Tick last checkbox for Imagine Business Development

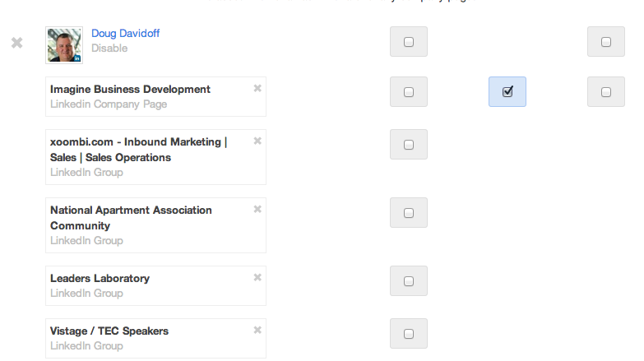coord(606,92)
